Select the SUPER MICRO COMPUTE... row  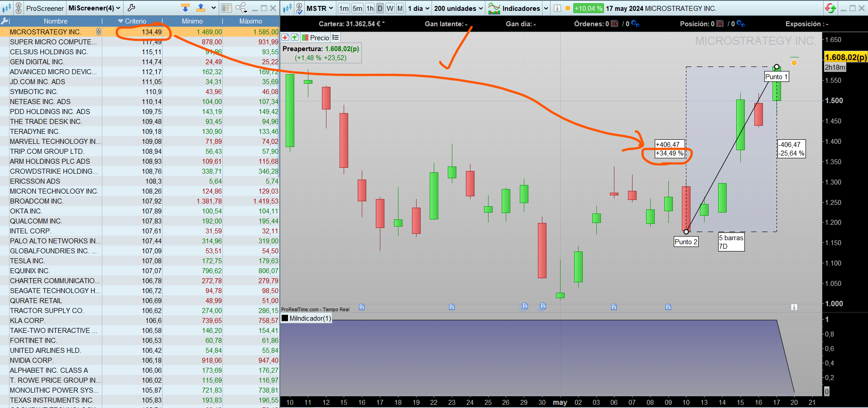point(140,42)
